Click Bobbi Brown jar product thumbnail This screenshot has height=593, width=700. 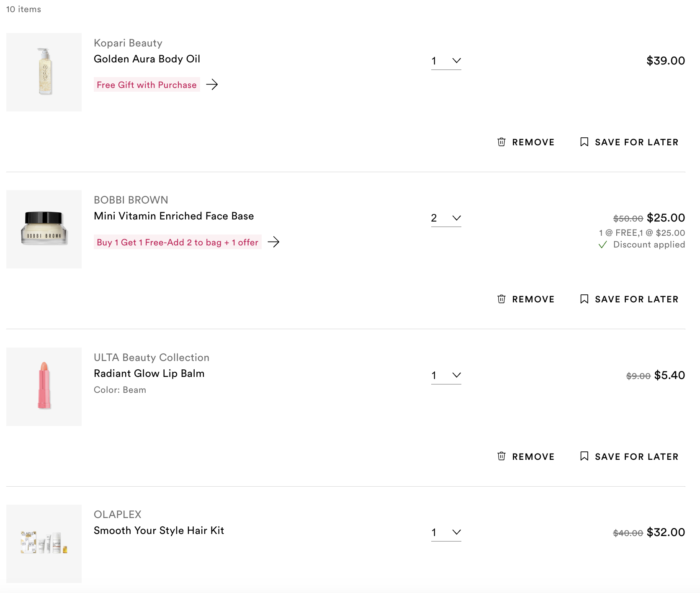point(44,229)
